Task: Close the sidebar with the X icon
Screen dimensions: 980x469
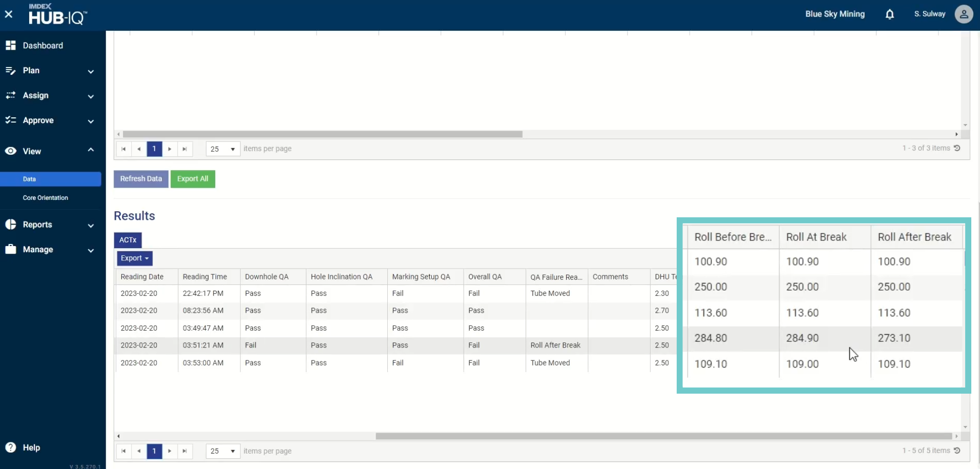Action: pyautogui.click(x=9, y=14)
